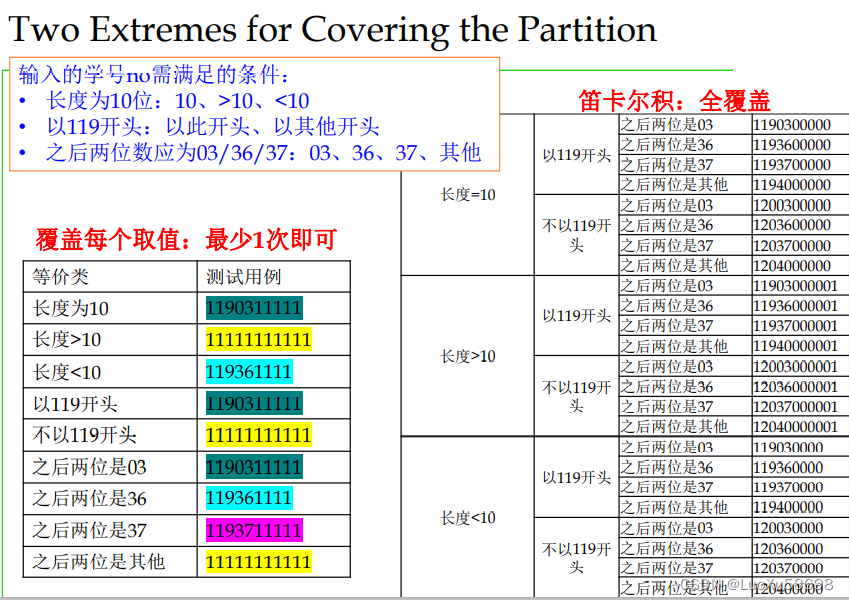The height and width of the screenshot is (600, 849).
Task: Click the value 119400000
Action: (788, 507)
